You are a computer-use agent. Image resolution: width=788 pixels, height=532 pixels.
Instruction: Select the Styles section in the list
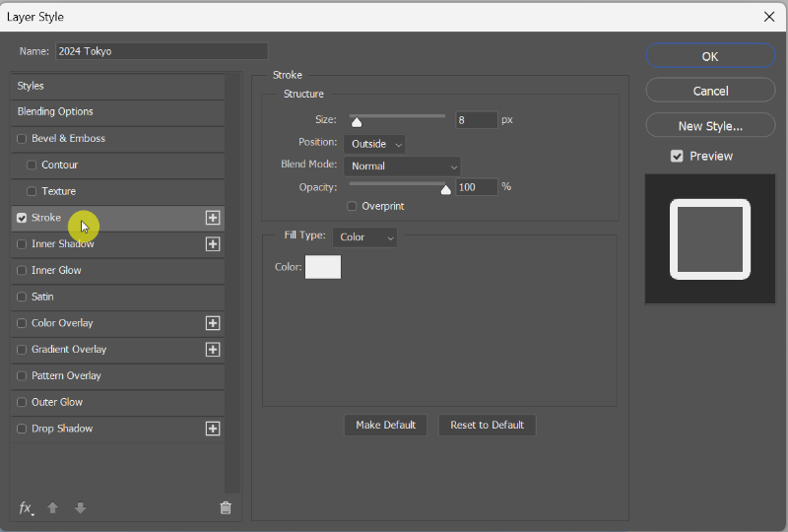tap(117, 86)
